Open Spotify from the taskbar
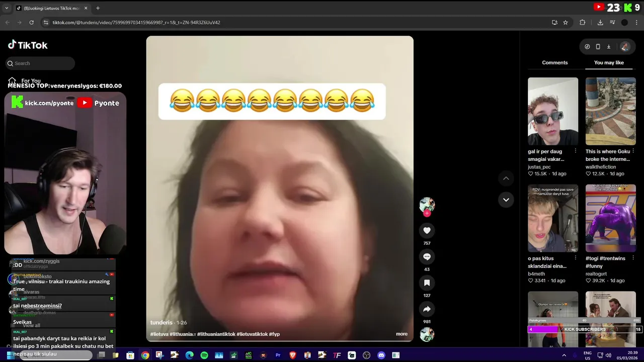 [x=204, y=355]
